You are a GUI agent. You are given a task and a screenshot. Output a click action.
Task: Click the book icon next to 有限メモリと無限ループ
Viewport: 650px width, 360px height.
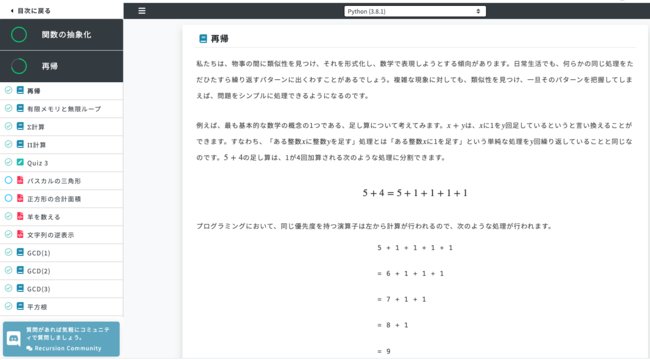[20, 108]
